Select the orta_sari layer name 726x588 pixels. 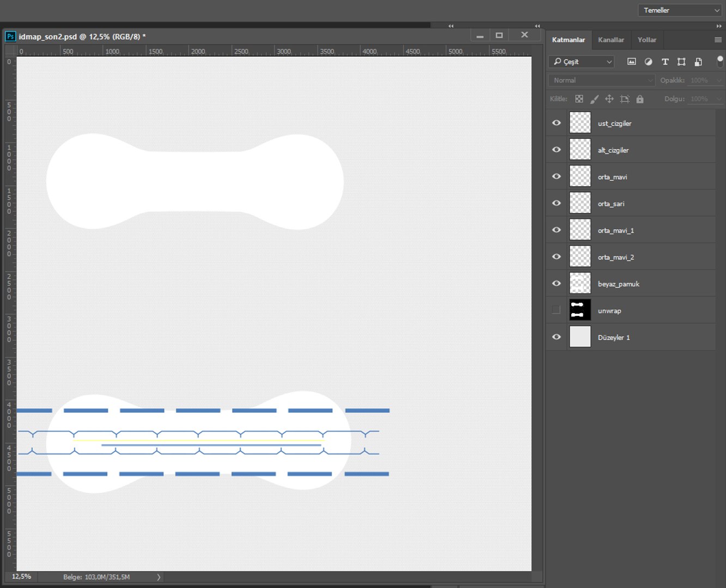click(611, 204)
